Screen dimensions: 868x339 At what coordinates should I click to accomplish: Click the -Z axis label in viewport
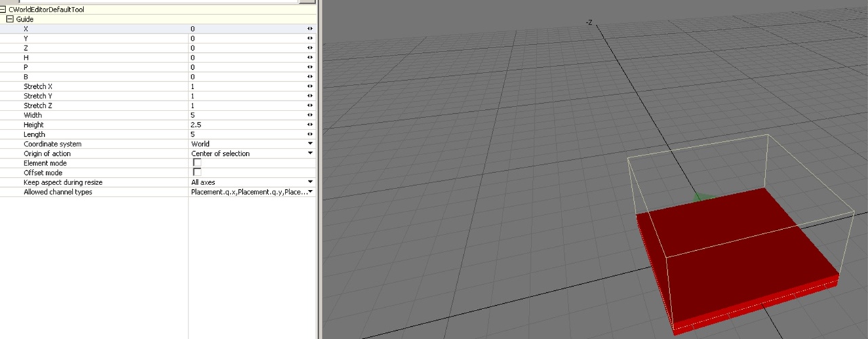point(589,22)
